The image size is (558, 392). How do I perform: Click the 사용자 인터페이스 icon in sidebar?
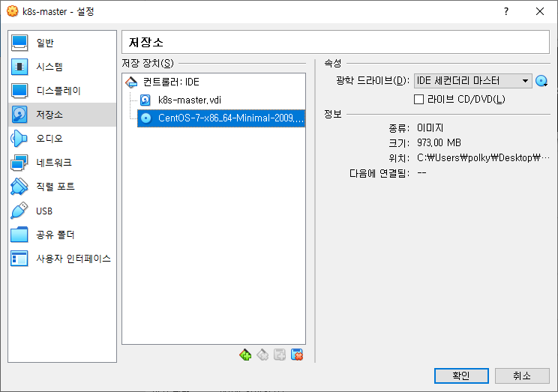pos(19,259)
